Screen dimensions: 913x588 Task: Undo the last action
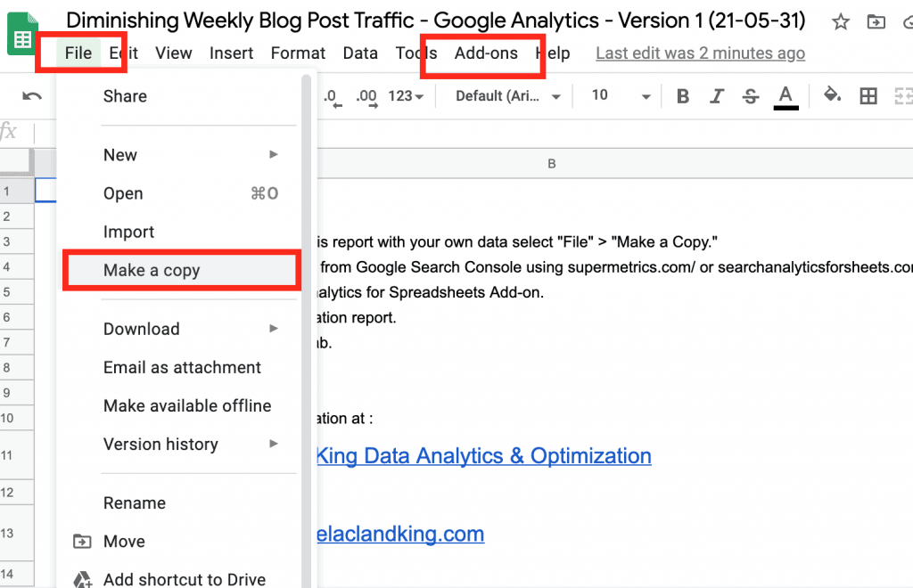(32, 96)
